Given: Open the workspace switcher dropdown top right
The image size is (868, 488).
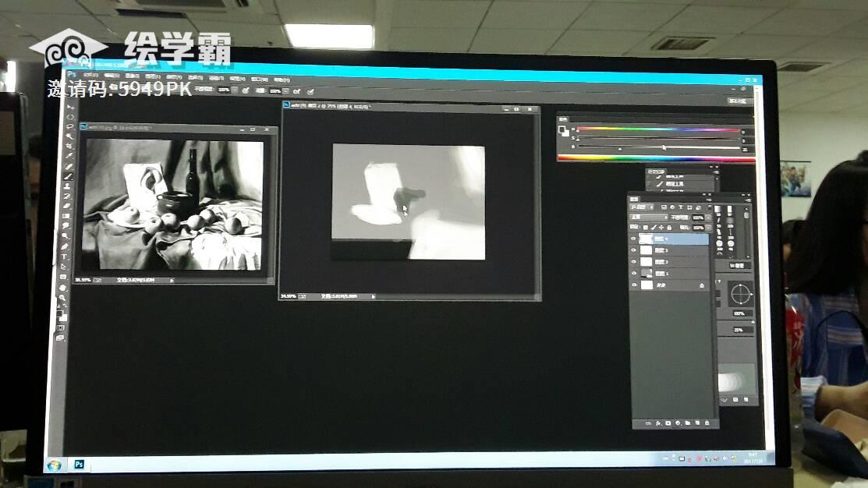Looking at the screenshot, I should (x=740, y=101).
